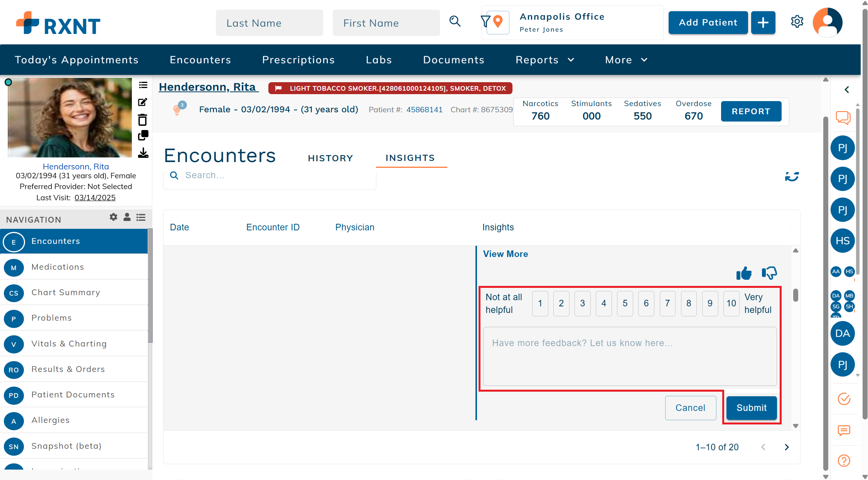Select rating 6 on helpfulness scale

(x=646, y=303)
